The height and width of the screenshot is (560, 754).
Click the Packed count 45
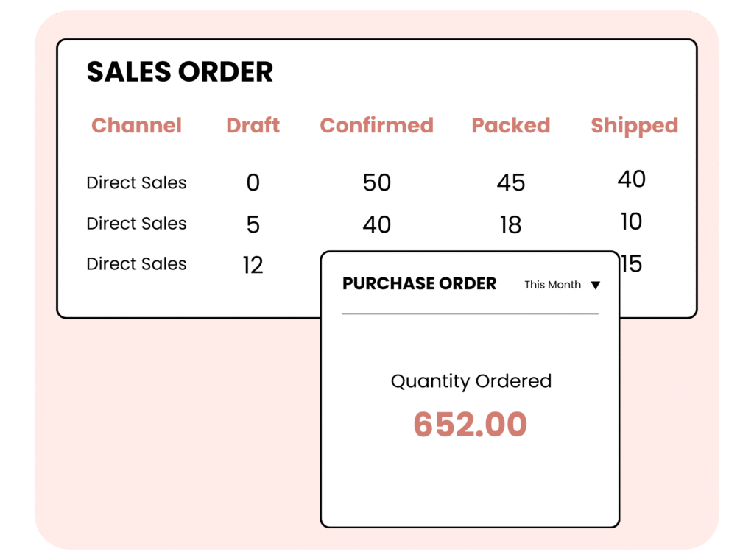pyautogui.click(x=510, y=182)
